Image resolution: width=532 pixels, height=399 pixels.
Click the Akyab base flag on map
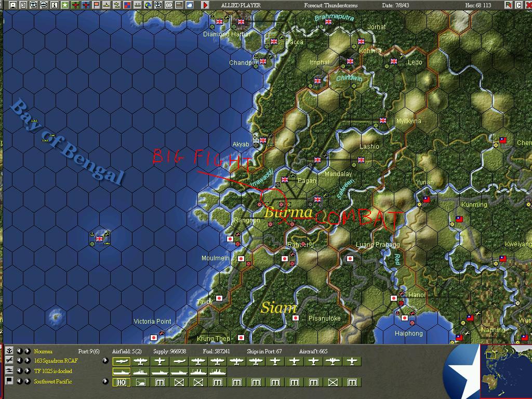click(x=263, y=140)
